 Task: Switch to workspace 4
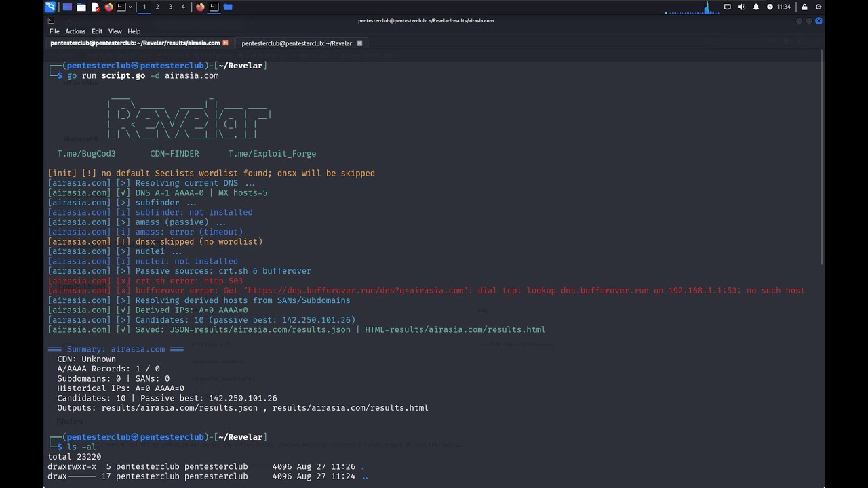183,7
